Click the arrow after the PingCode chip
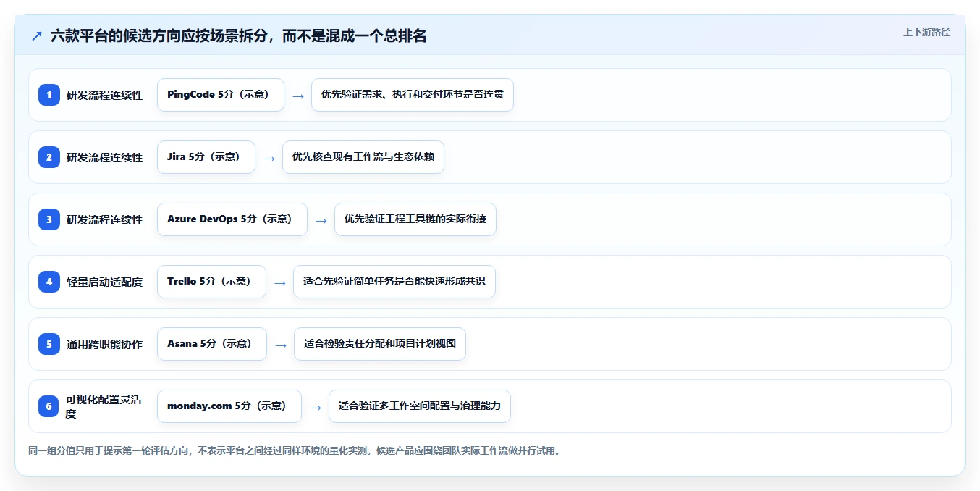Image resolution: width=980 pixels, height=491 pixels. tap(298, 96)
